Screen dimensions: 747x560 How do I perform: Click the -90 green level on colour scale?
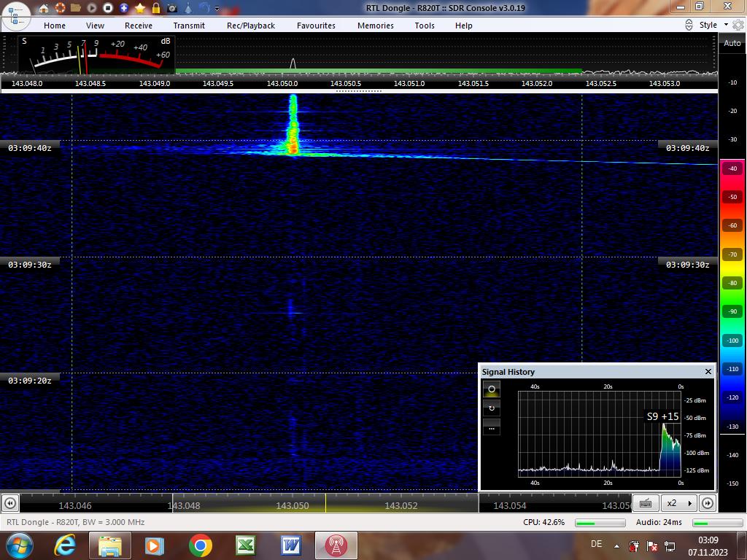pyautogui.click(x=732, y=311)
